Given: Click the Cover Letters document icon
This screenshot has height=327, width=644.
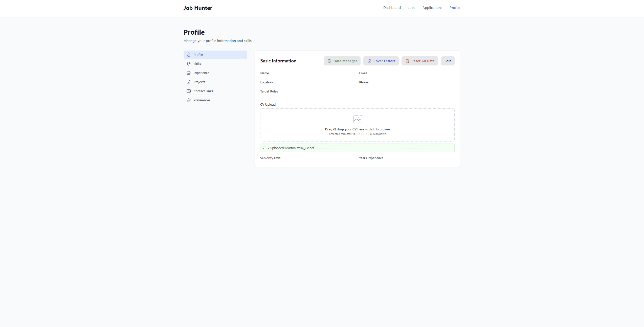Looking at the screenshot, I should click(x=369, y=61).
